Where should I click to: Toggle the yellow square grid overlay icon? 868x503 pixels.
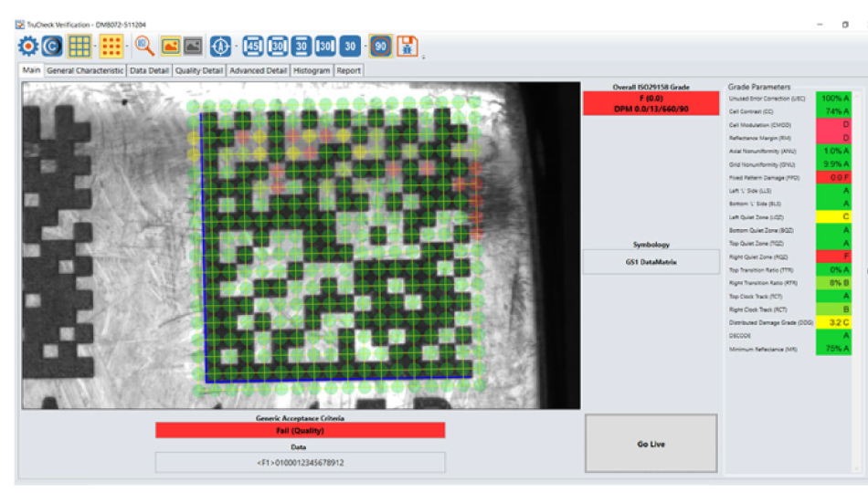[79, 46]
